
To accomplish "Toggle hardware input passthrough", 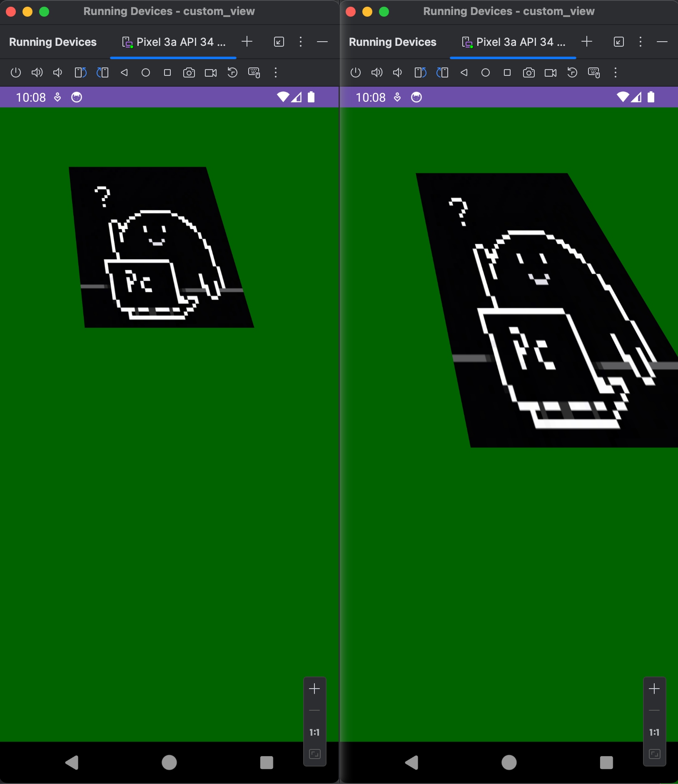I will pyautogui.click(x=254, y=72).
